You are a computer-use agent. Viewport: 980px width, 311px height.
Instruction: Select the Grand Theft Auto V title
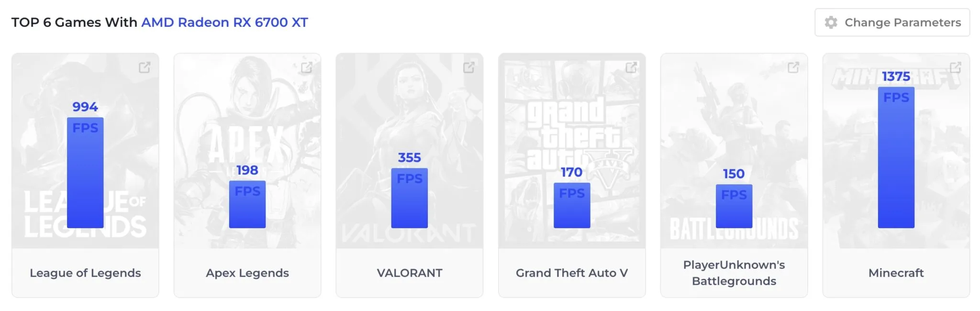click(572, 273)
